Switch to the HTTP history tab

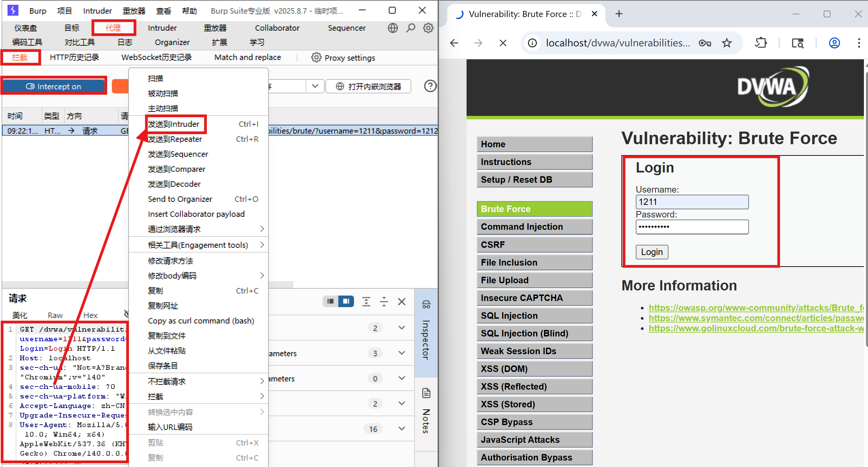click(74, 57)
